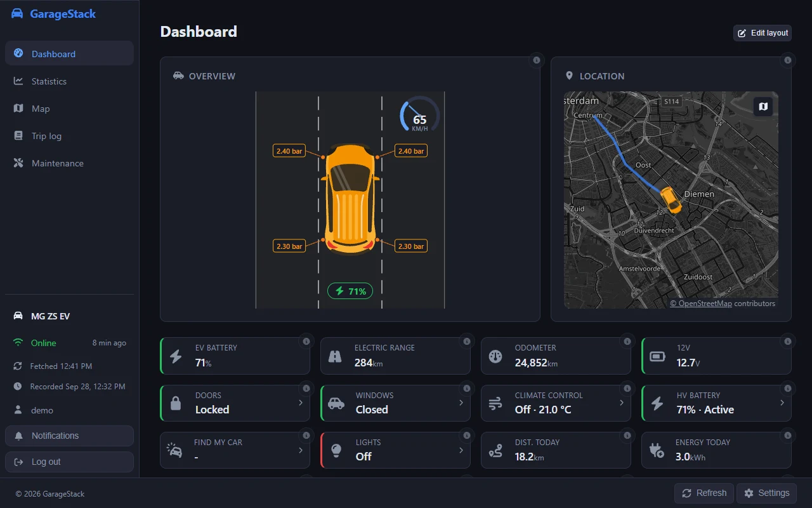Viewport: 812px width, 508px height.
Task: Expand the Windows Closed tile chevron
Action: (461, 403)
